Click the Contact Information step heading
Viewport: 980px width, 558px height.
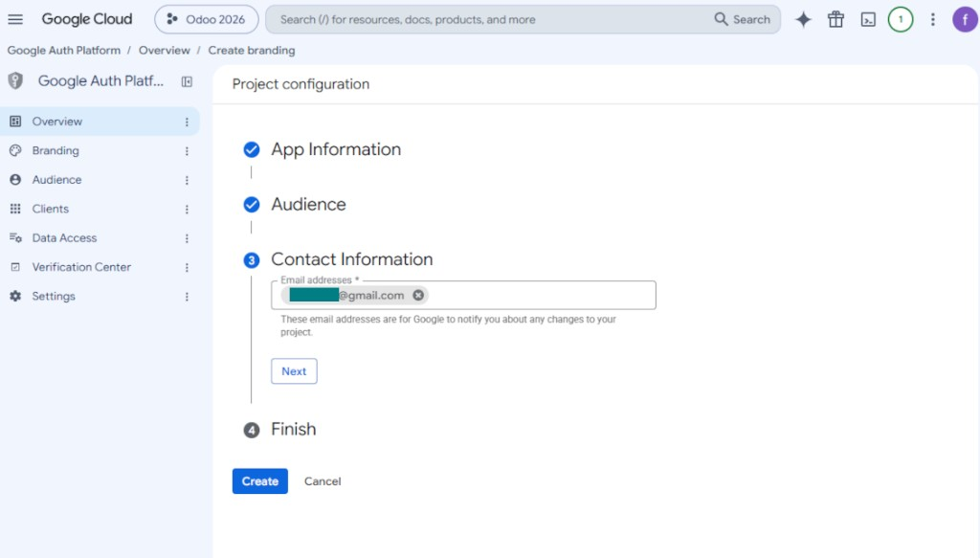click(x=352, y=259)
